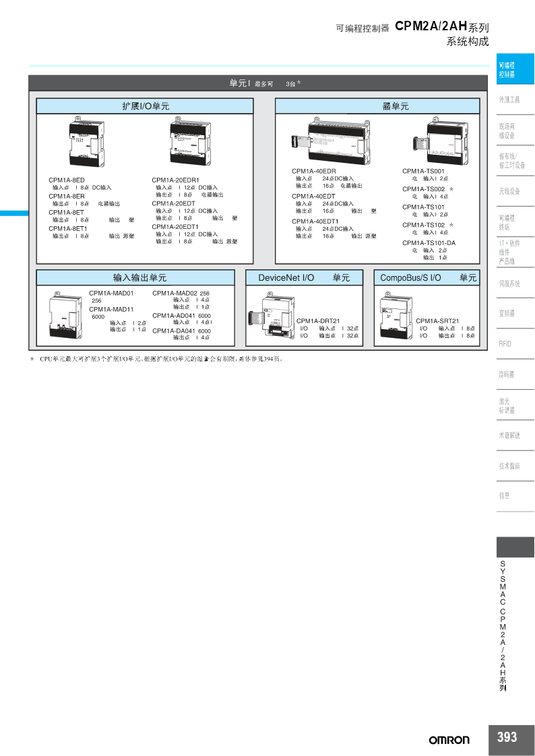This screenshot has width=535, height=756.
Task: Click the CPM1A-TS001 model label
Action: pos(424,171)
